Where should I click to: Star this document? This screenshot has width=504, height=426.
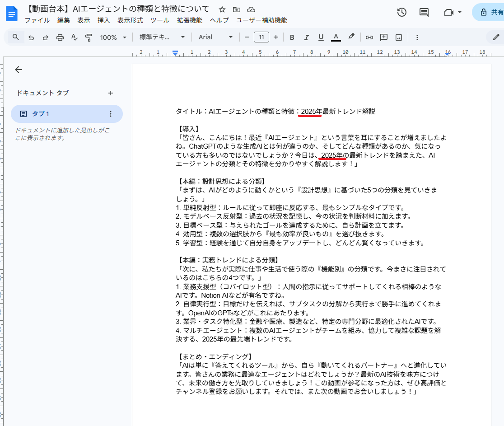tap(222, 9)
